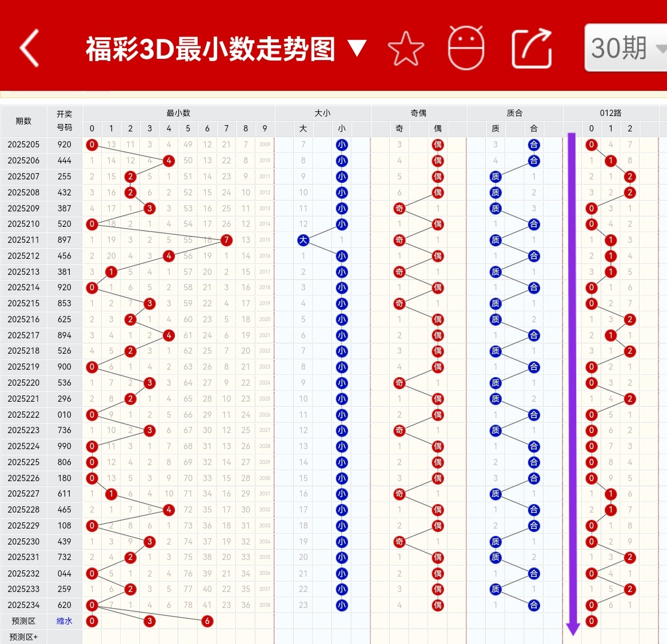Tap the 福彩3D最小数走势图 title
Screen dimensions: 667x644
tap(210, 49)
